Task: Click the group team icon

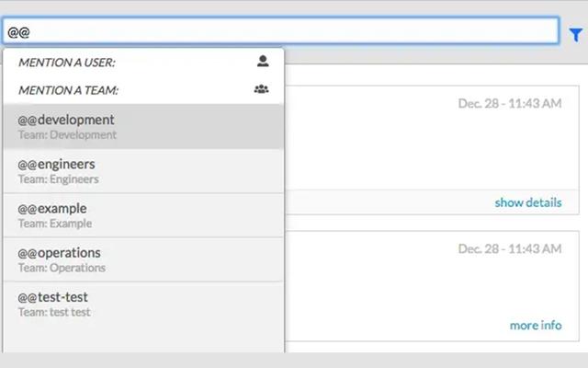Action: [x=262, y=89]
